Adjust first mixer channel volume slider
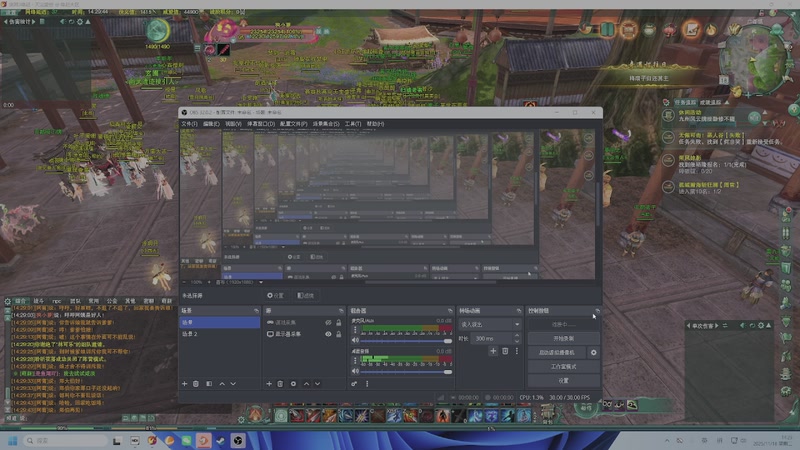This screenshot has width=800, height=450. pyautogui.click(x=406, y=341)
